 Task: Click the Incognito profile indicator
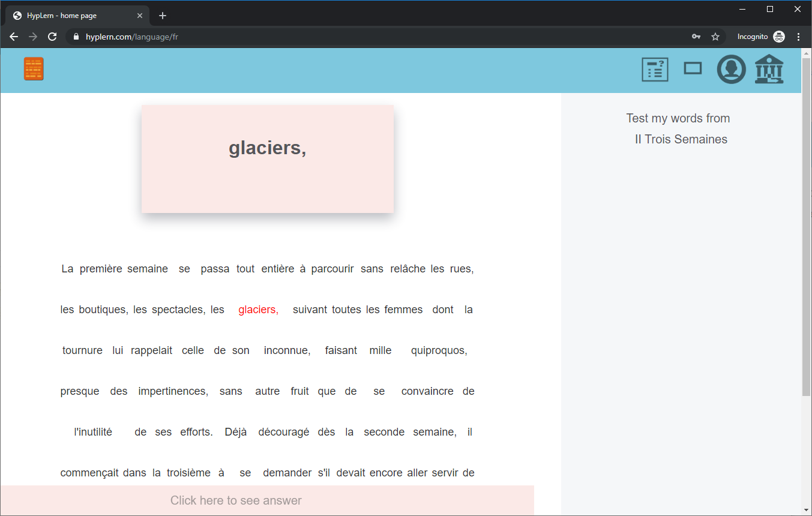point(760,37)
